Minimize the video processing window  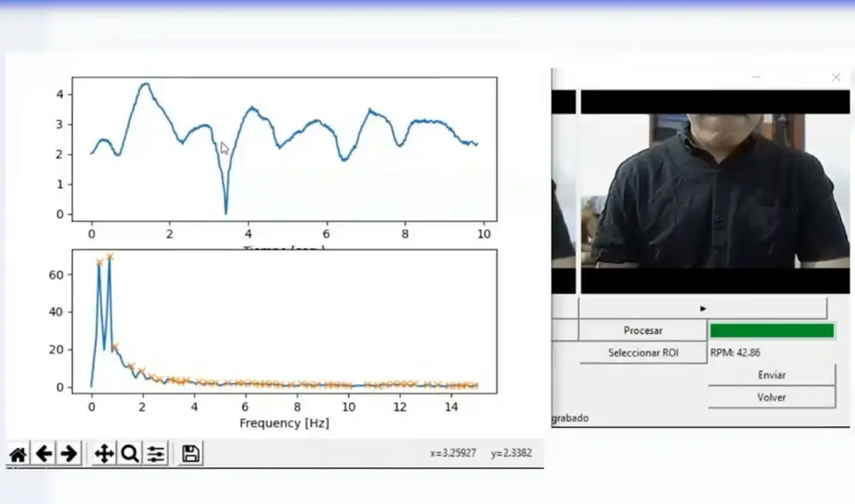click(x=756, y=78)
